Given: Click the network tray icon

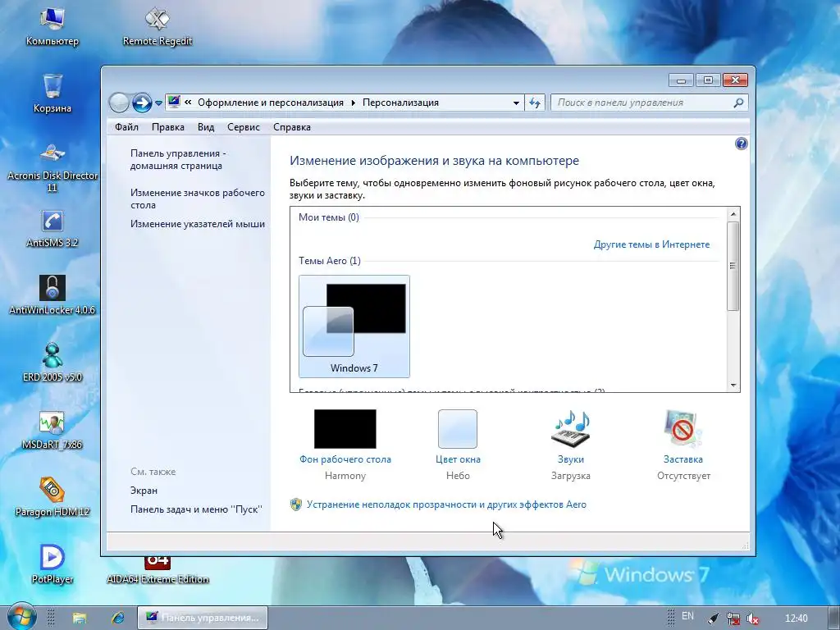Looking at the screenshot, I should (733, 619).
